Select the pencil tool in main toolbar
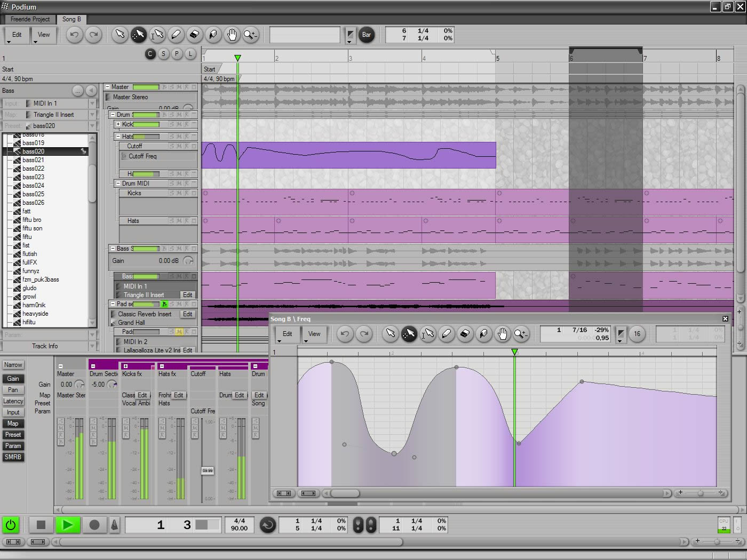The width and height of the screenshot is (747, 560). (x=176, y=35)
